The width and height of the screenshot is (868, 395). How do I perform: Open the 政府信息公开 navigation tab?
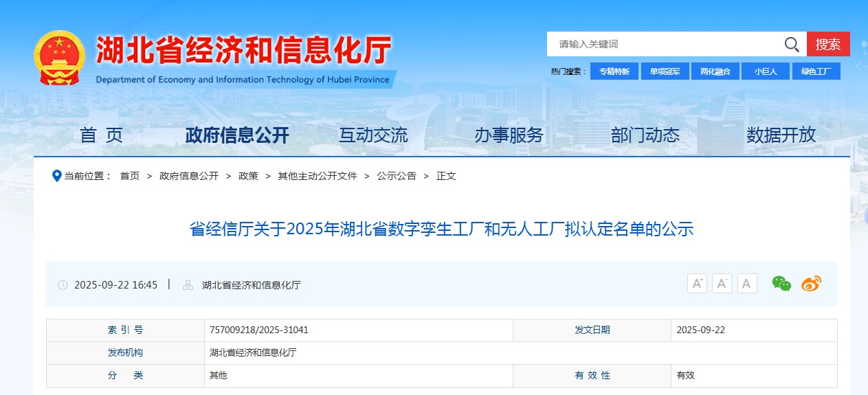(x=237, y=135)
